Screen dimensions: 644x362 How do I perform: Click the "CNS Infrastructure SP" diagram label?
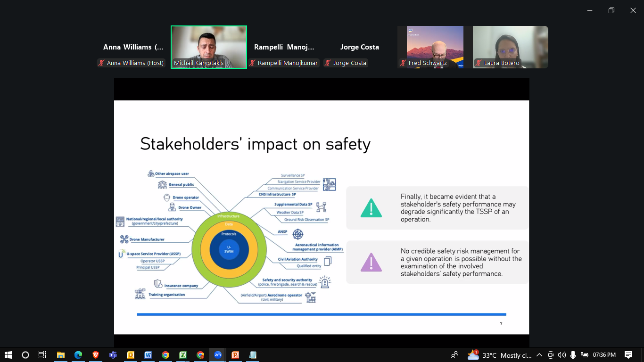pyautogui.click(x=277, y=194)
